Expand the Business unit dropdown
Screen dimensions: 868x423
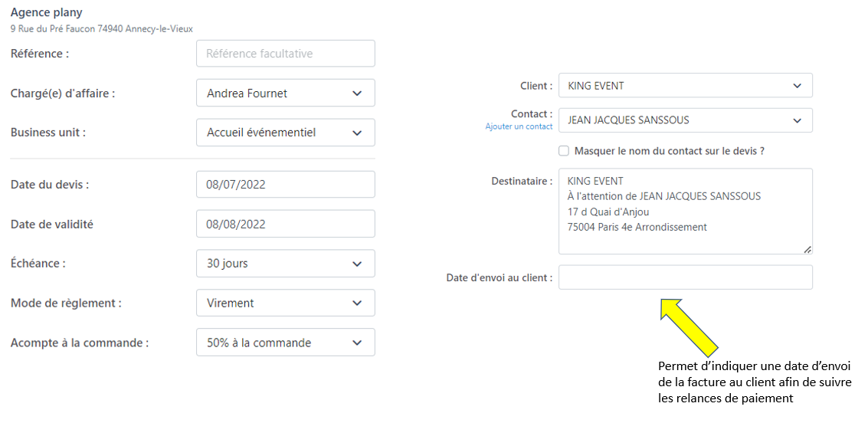point(285,133)
